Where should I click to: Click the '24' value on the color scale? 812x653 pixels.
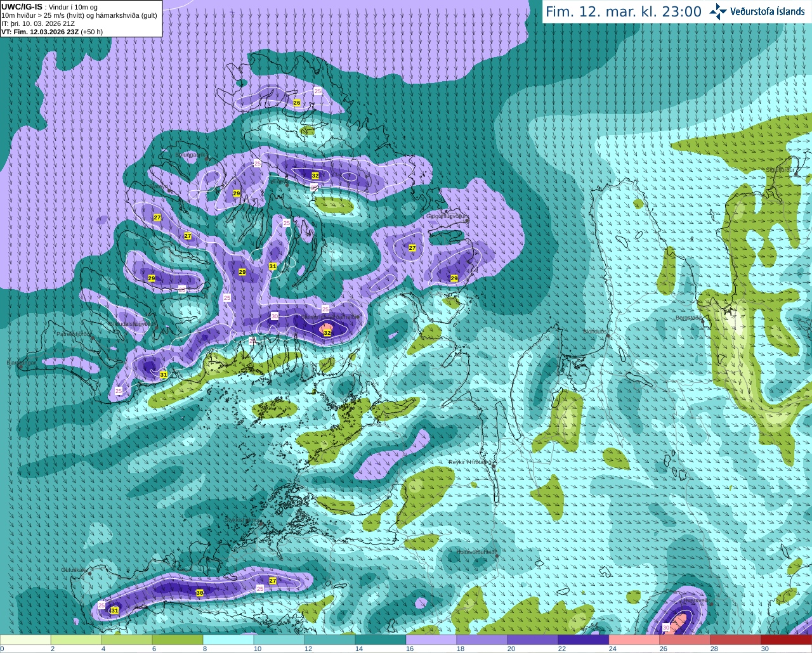coord(613,649)
